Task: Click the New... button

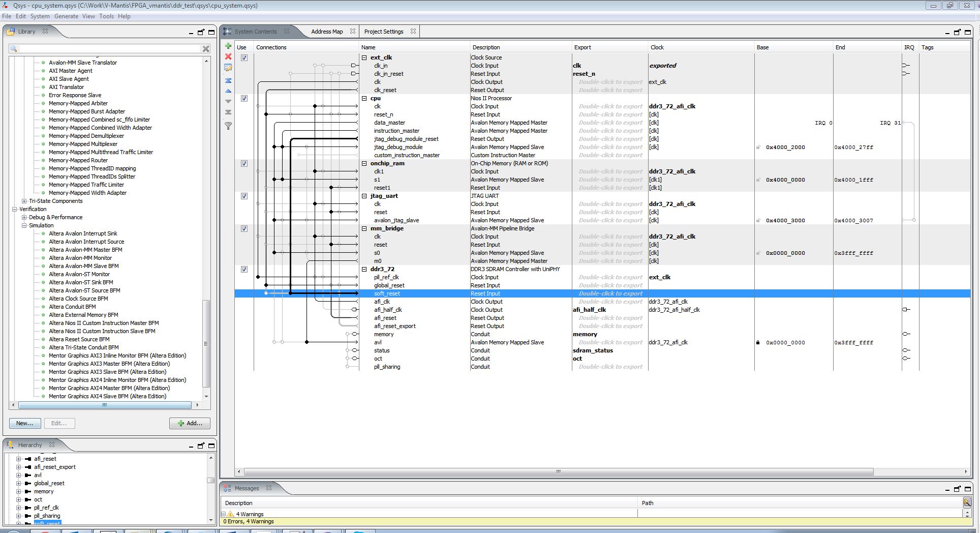Action: coord(24,423)
